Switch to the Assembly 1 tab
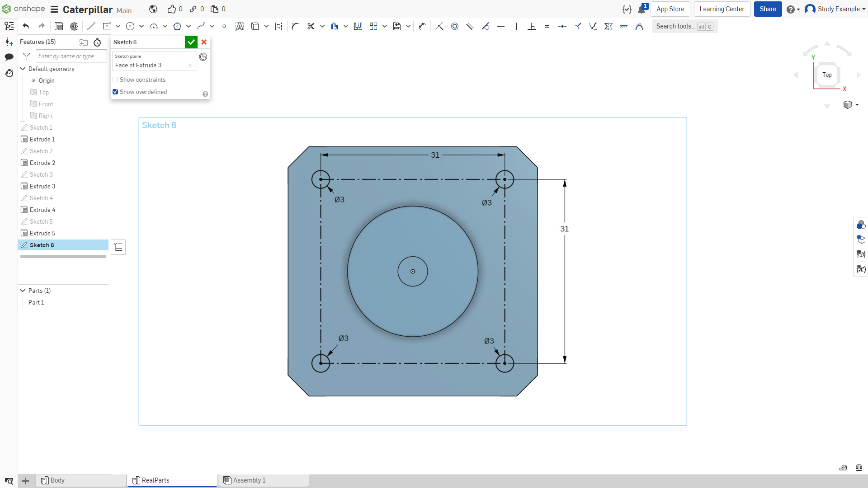 coord(264,480)
